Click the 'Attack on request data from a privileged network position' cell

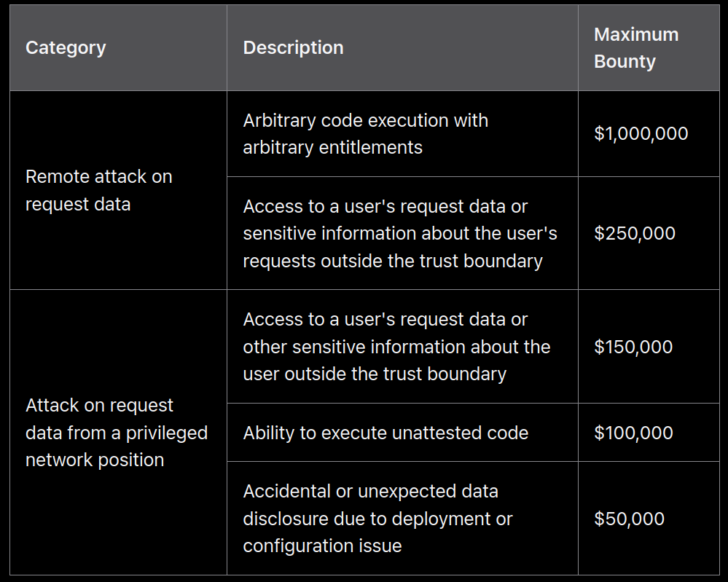pyautogui.click(x=116, y=433)
